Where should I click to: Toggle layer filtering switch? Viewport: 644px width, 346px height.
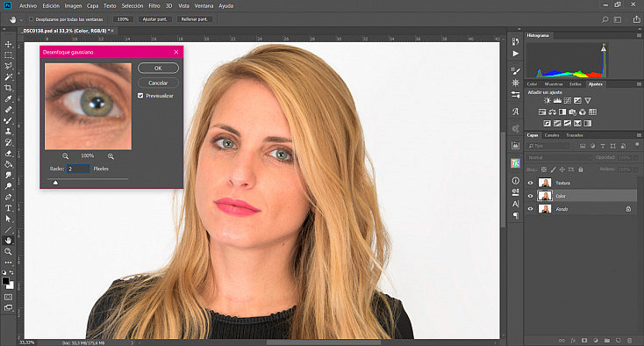click(637, 145)
